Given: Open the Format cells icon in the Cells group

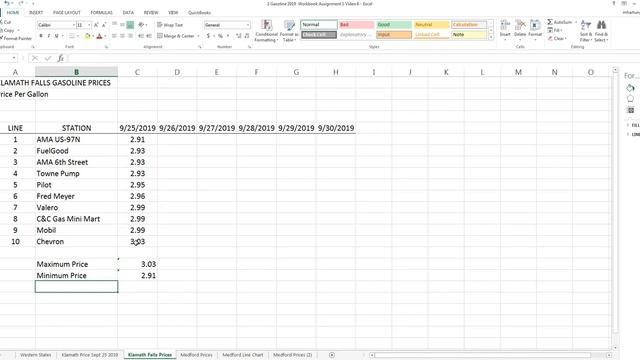Looking at the screenshot, I should pyautogui.click(x=535, y=30).
